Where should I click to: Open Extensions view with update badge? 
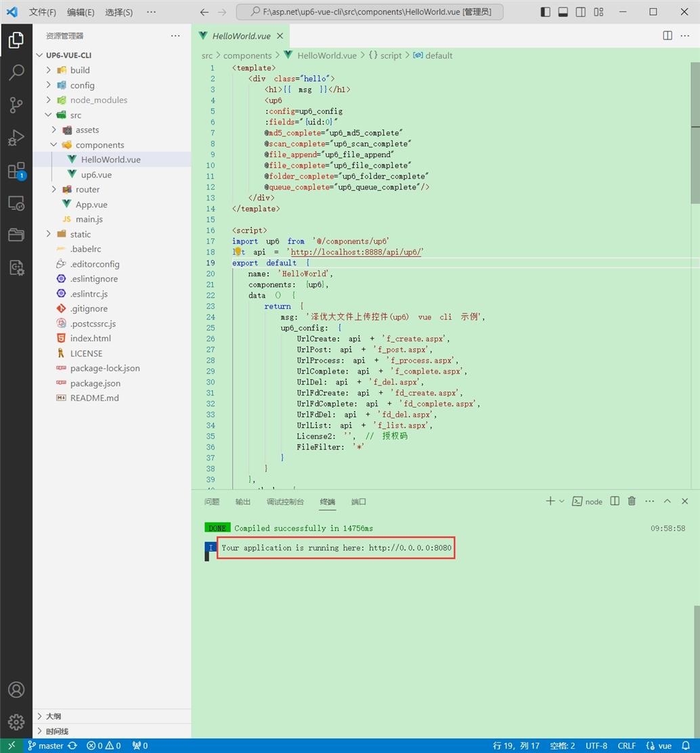coord(16,171)
